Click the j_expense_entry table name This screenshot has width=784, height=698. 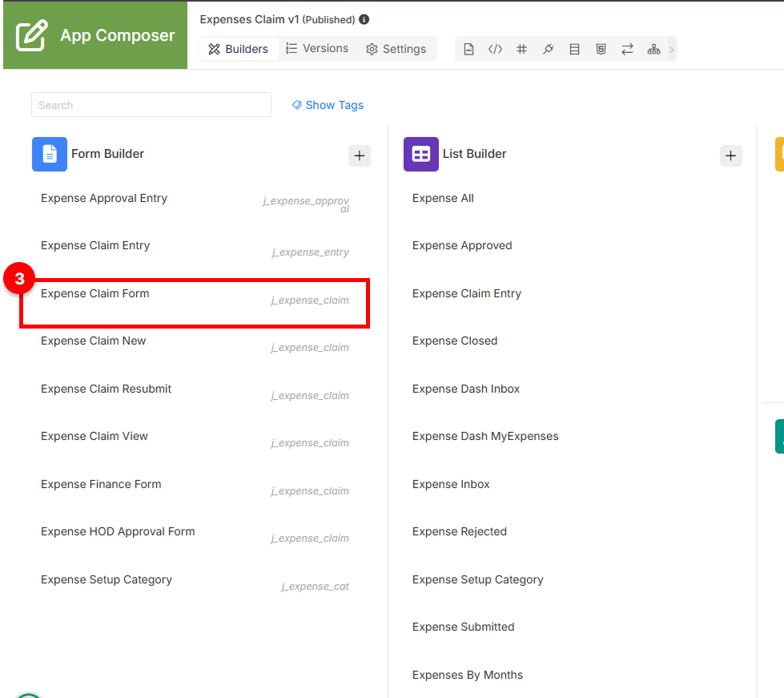311,252
